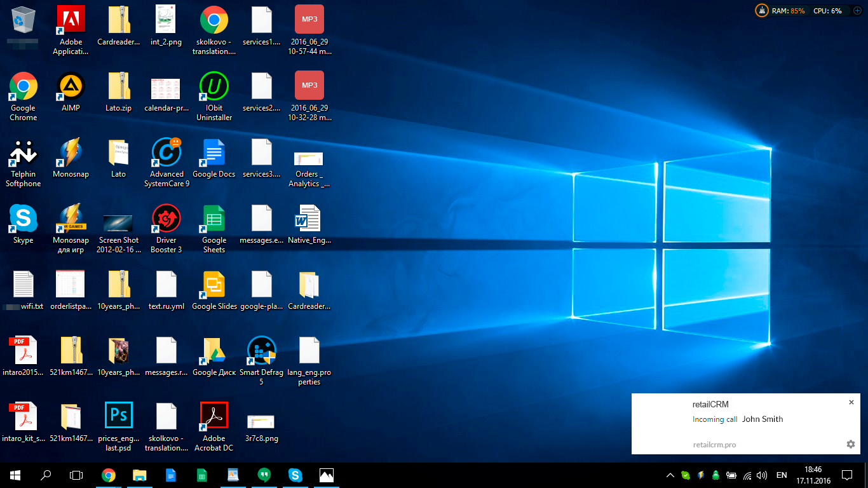This screenshot has height=488, width=868.
Task: Dismiss the retailCRM notification
Action: pos(851,402)
